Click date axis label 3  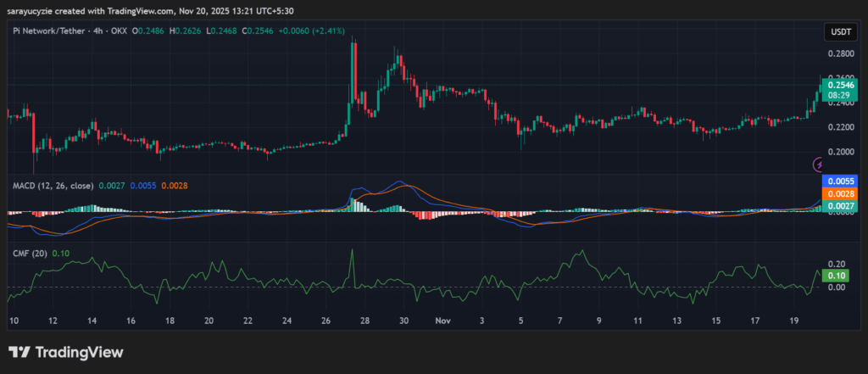(482, 321)
